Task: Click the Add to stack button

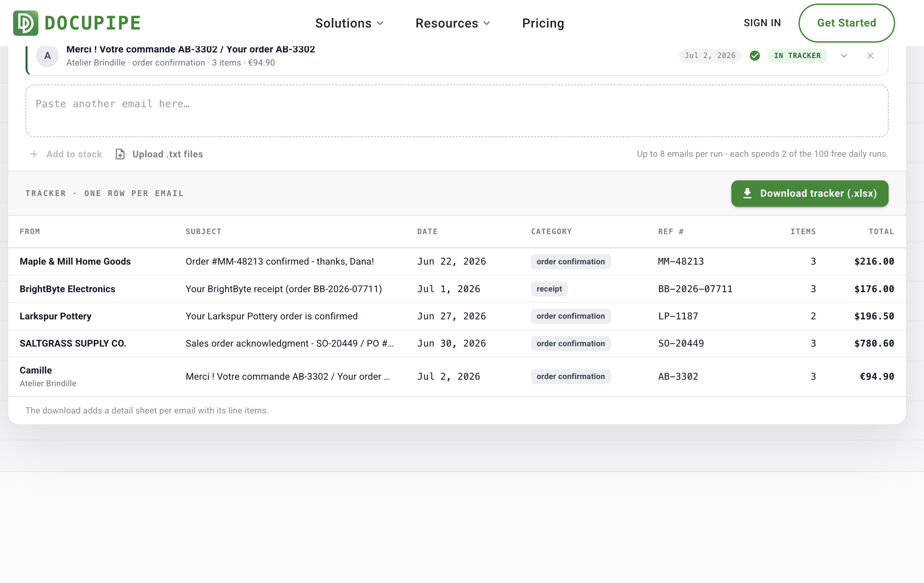Action: (x=66, y=154)
